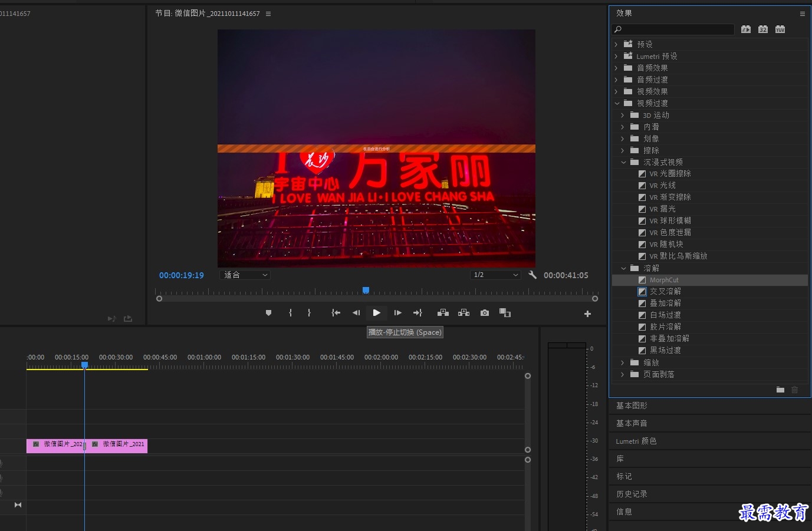Create a new custom bin in Effects panel

pyautogui.click(x=780, y=390)
